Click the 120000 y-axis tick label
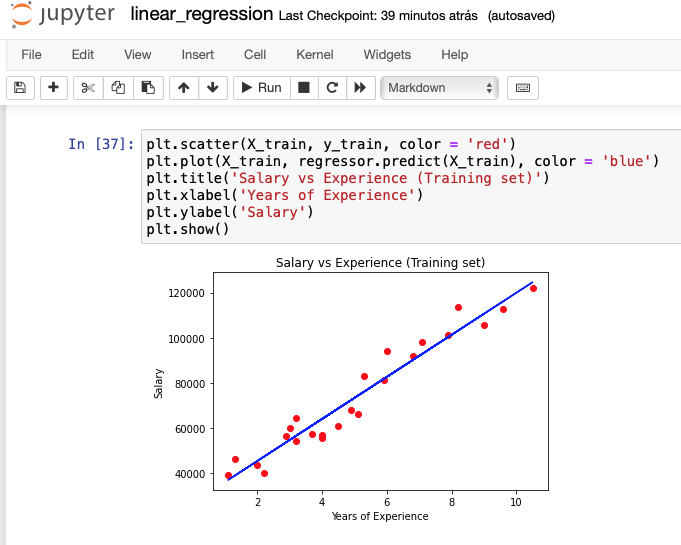Viewport: 681px width, 545px height. coord(186,293)
